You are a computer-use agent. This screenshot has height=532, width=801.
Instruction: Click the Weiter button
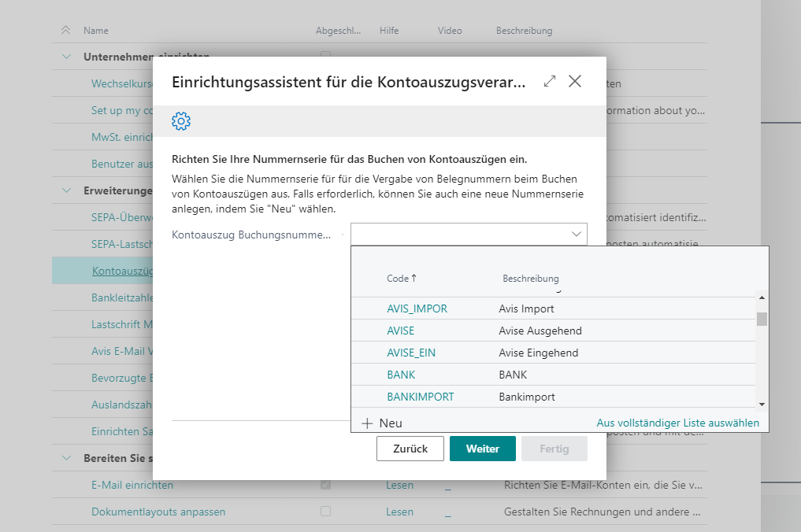(482, 448)
